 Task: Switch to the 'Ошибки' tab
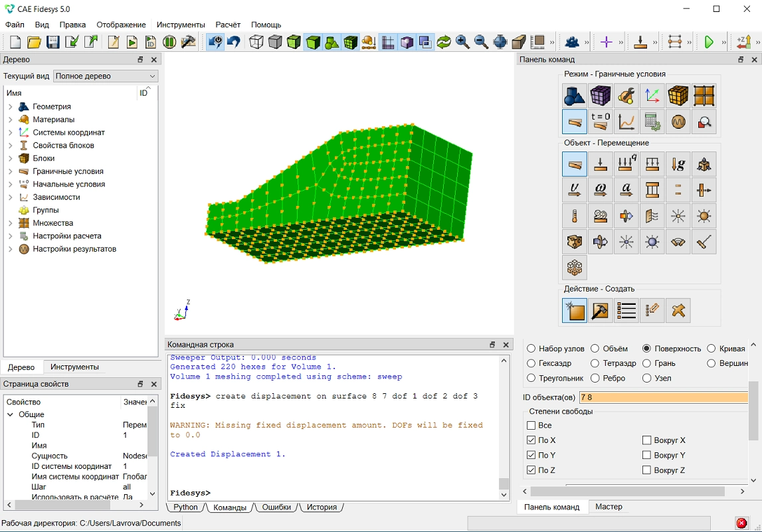(276, 507)
